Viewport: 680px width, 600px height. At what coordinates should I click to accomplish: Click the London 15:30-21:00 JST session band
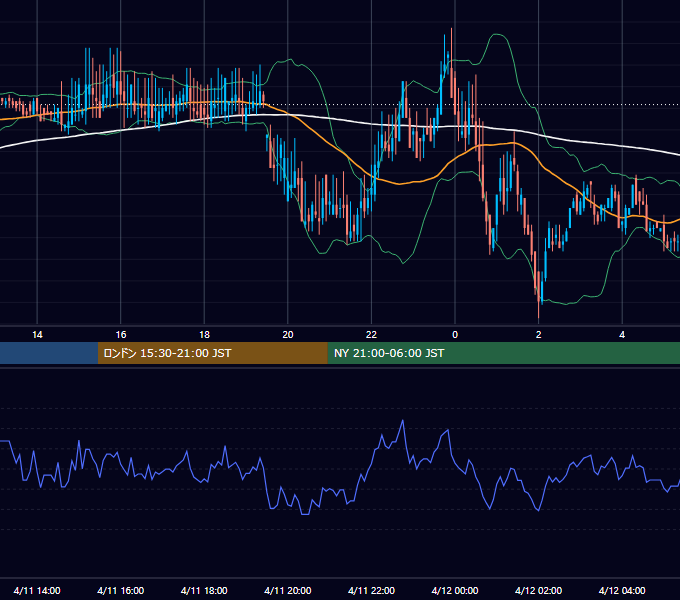pos(212,353)
